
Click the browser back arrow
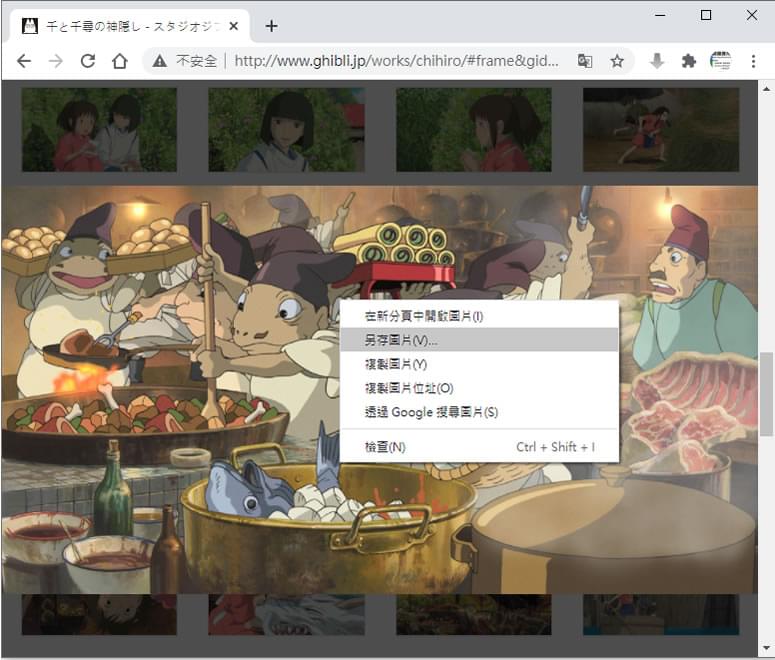pyautogui.click(x=24, y=61)
